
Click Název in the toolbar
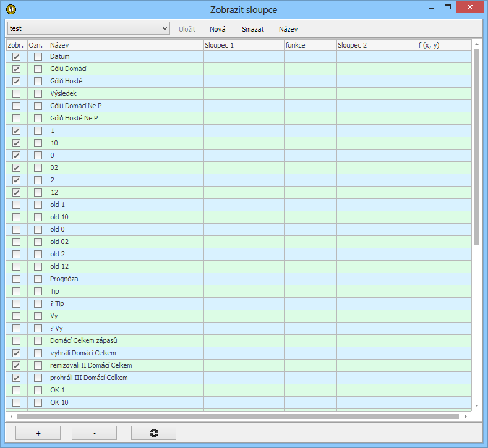point(288,29)
